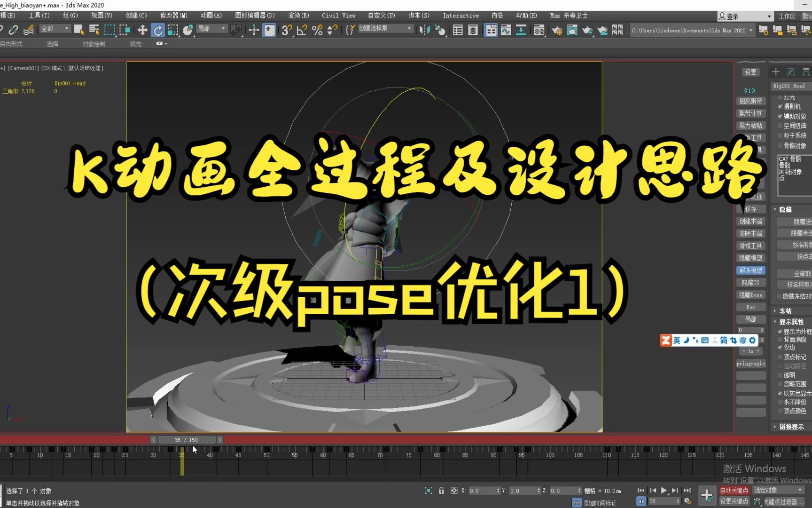Open the 工具(T) menu
The width and height of the screenshot is (812, 508).
coord(39,16)
